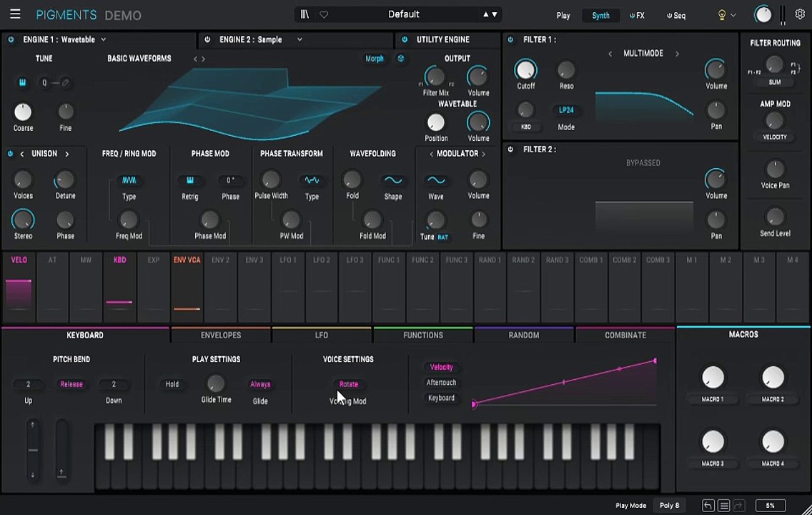Image resolution: width=812 pixels, height=515 pixels.
Task: Click pitch bend Up range value
Action: (28, 384)
